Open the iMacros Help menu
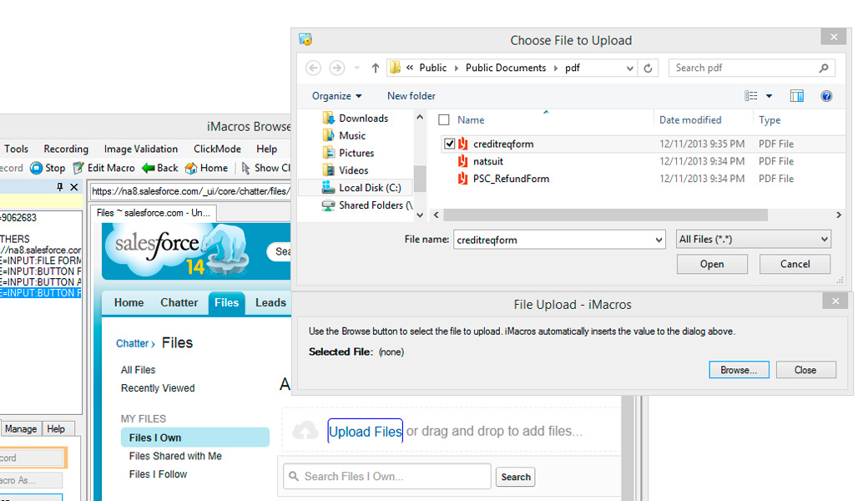 tap(266, 149)
